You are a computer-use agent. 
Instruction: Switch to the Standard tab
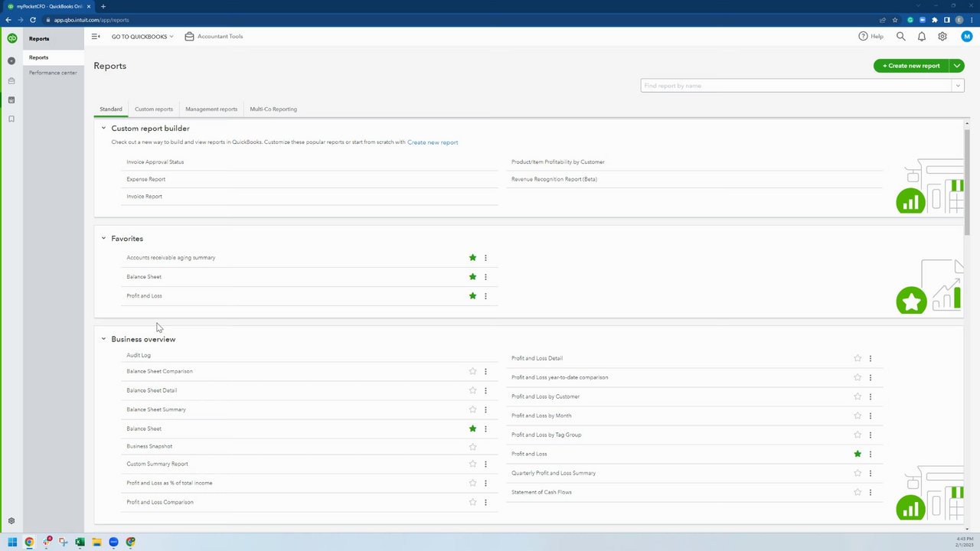coord(110,109)
